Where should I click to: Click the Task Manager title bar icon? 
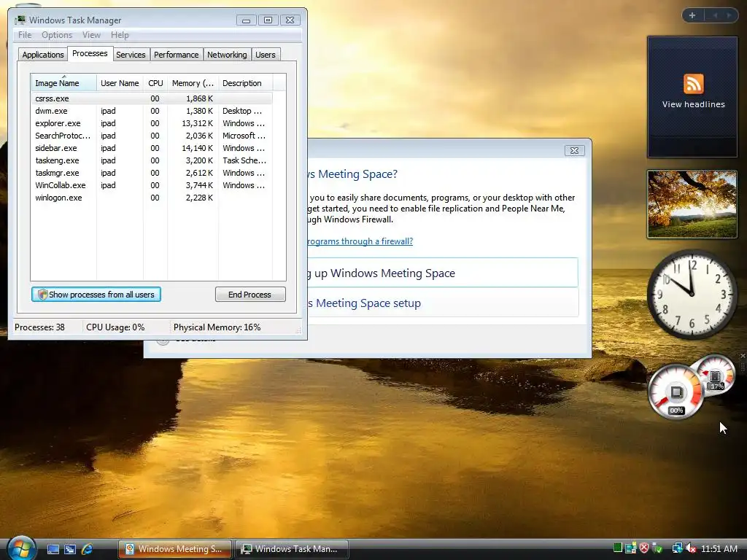(20, 20)
